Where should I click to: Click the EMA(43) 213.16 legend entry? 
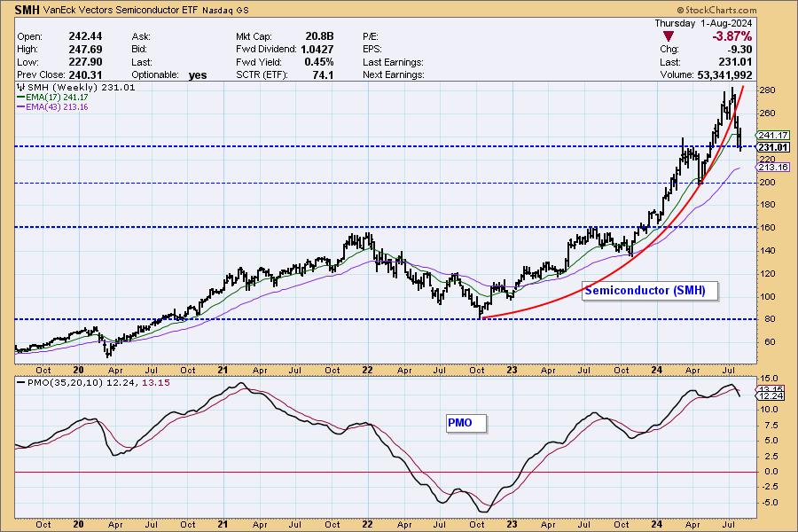(x=52, y=107)
